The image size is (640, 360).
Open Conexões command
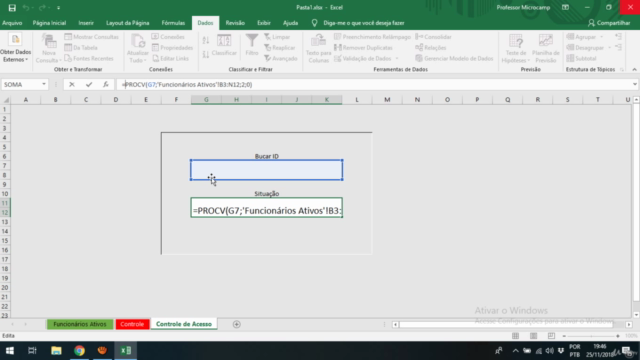coord(168,37)
